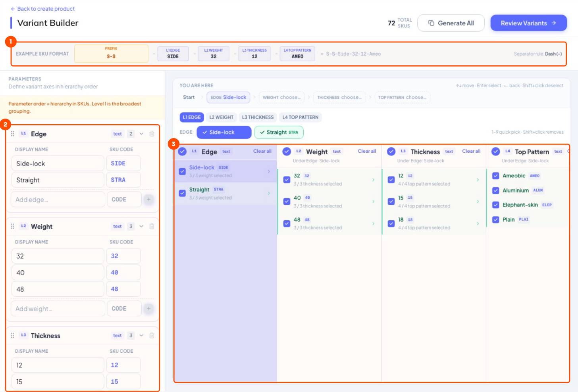Open thickness 12 row arrow
The width and height of the screenshot is (578, 392).
tap(478, 180)
